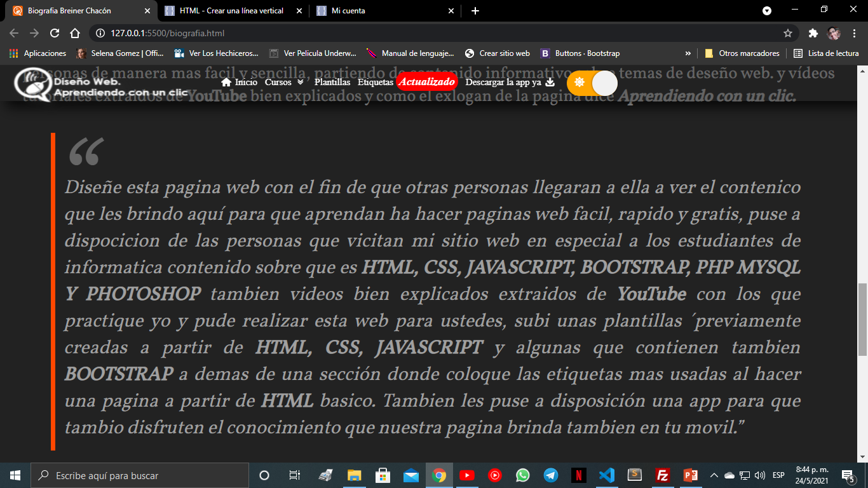Open the browser home page

point(75,33)
